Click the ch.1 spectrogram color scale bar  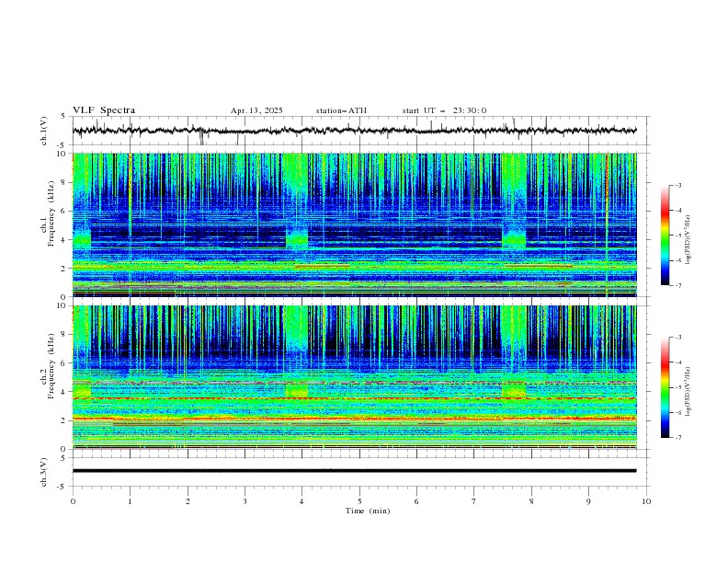pyautogui.click(x=665, y=235)
